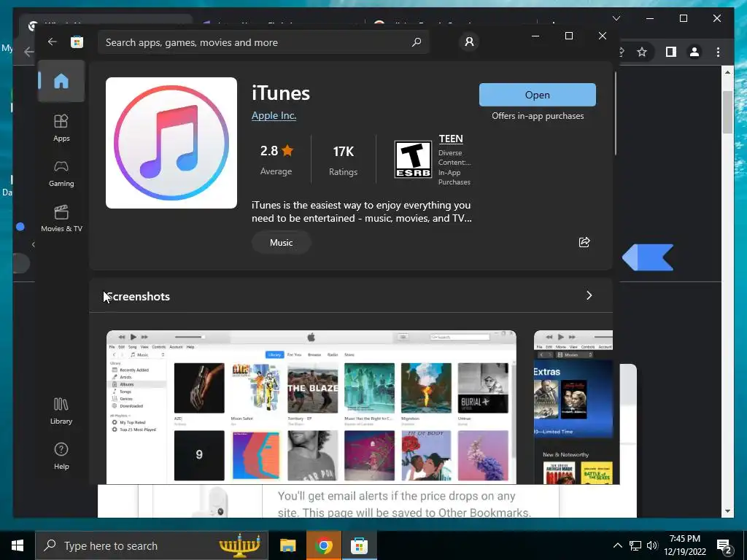Image resolution: width=747 pixels, height=560 pixels.
Task: Click the iTunes app logo
Action: (x=171, y=143)
